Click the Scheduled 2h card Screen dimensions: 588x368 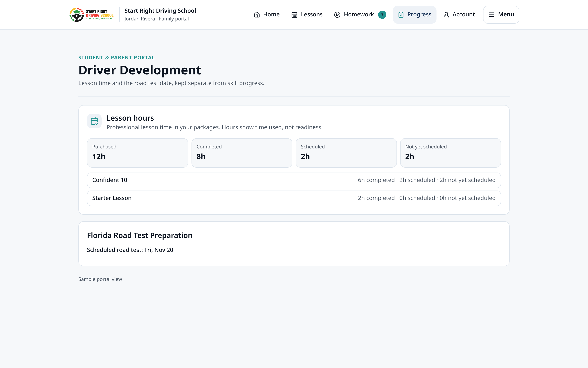tap(346, 153)
